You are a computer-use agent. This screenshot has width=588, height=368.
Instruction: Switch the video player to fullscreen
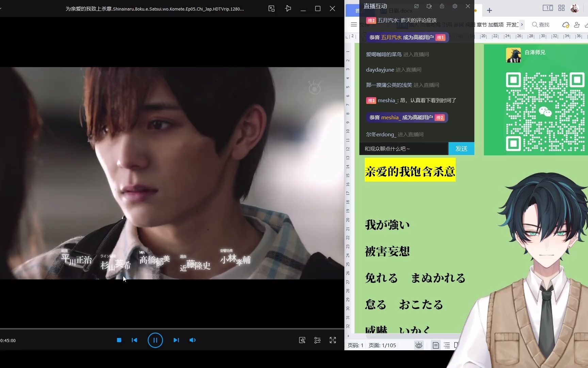tap(333, 340)
